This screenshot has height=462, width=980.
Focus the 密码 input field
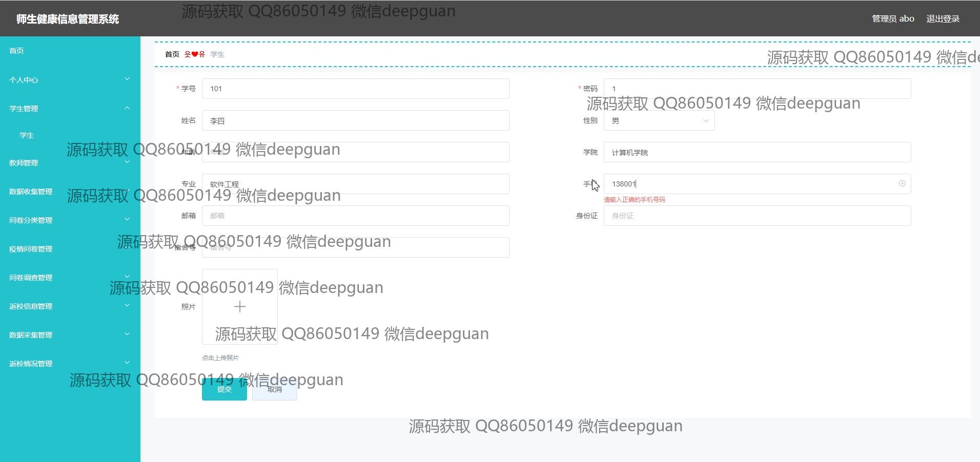click(x=757, y=89)
